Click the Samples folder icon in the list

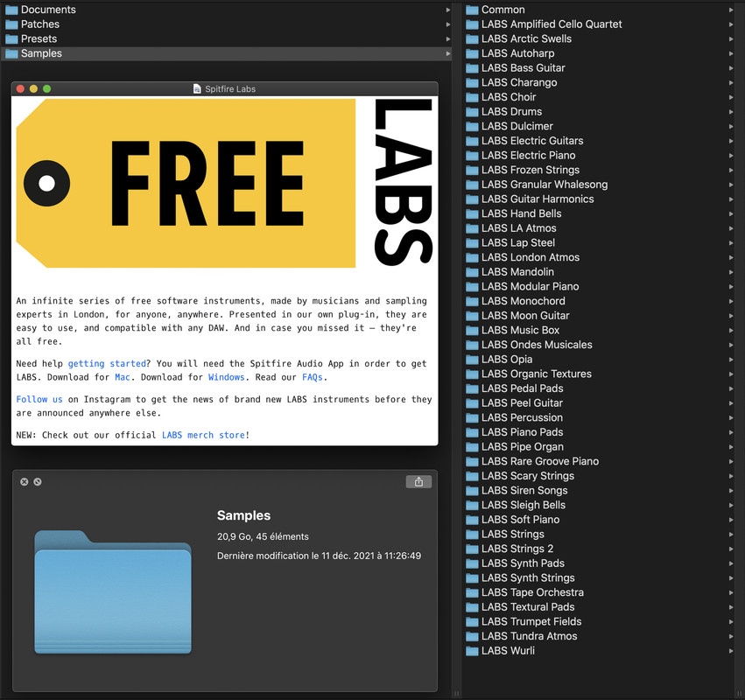(x=11, y=53)
